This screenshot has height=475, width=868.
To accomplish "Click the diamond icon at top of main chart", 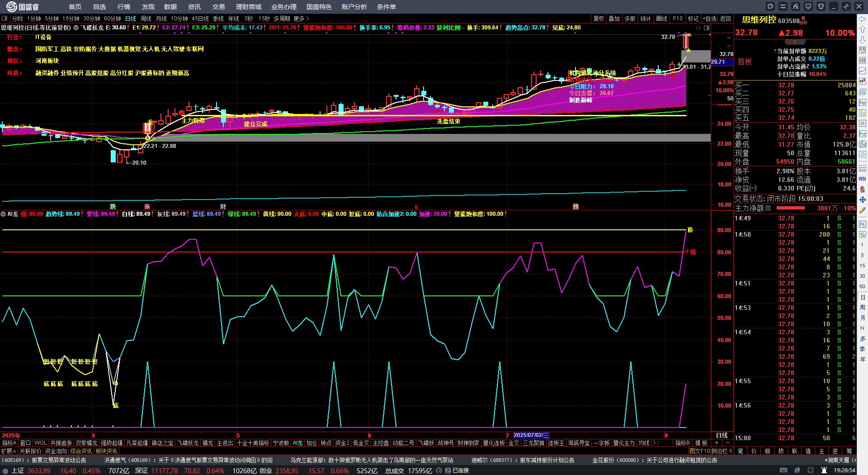I will coord(698,28).
